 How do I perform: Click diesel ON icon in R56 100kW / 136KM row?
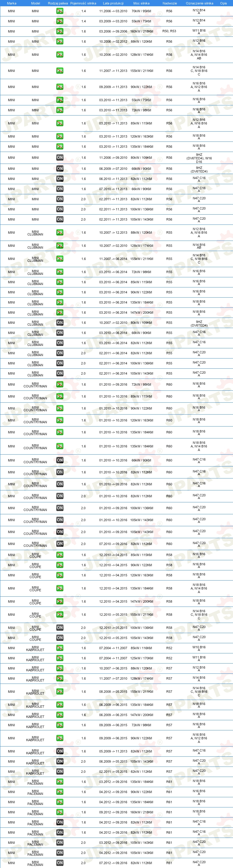[x=60, y=209]
